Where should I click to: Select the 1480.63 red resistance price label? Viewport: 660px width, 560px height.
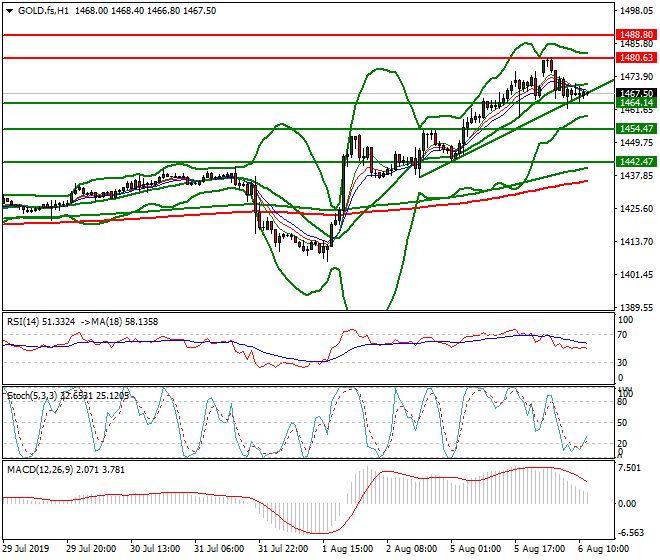pyautogui.click(x=636, y=57)
